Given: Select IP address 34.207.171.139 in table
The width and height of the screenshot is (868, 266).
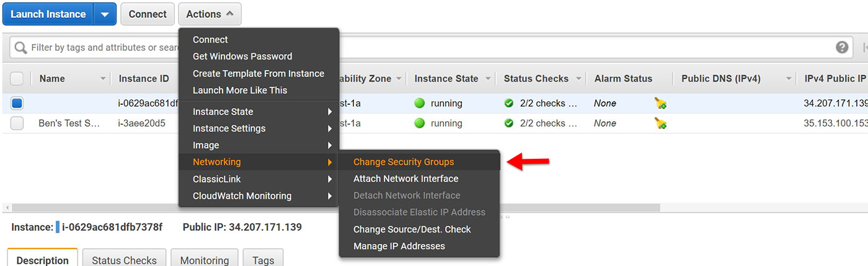Looking at the screenshot, I should tap(835, 104).
